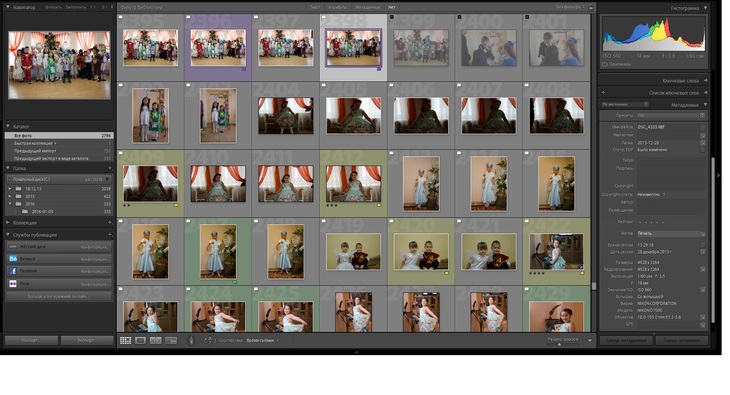Toggle flag on photo 2423
The image size is (730, 395).
pyautogui.click(x=121, y=289)
